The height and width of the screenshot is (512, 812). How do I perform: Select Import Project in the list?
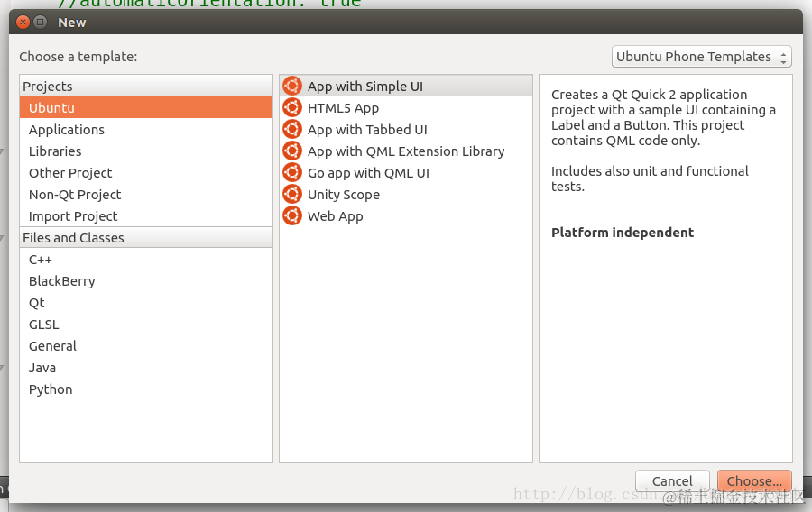point(146,216)
